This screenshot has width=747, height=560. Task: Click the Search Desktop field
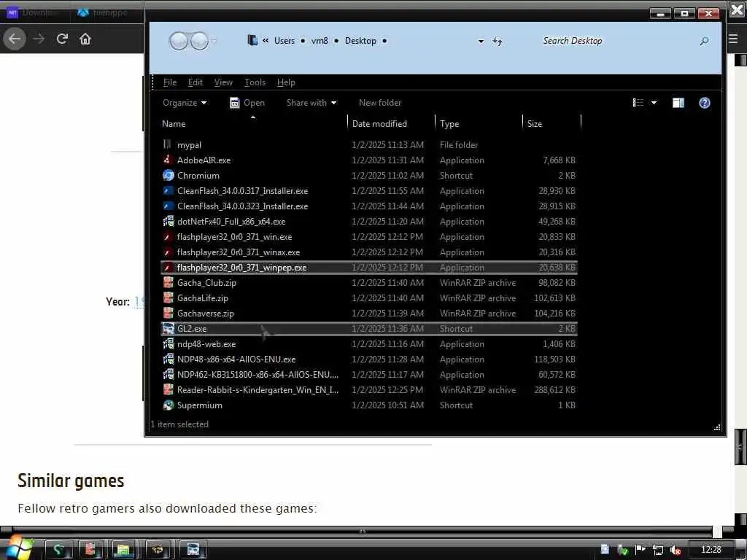click(619, 41)
